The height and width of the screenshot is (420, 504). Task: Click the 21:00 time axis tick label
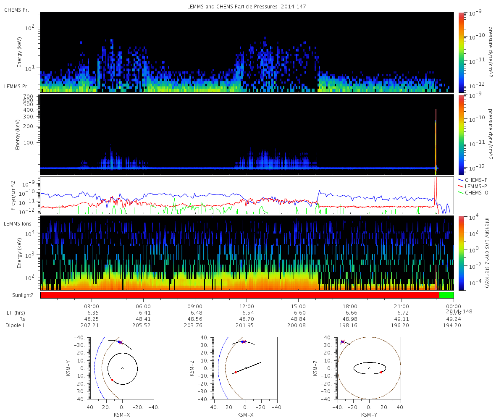pos(402,307)
